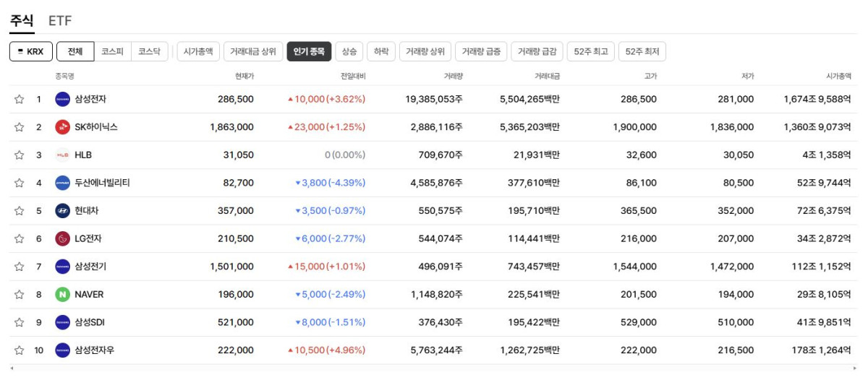The width and height of the screenshot is (868, 380).
Task: Select the 전체 market filter
Action: pos(75,51)
